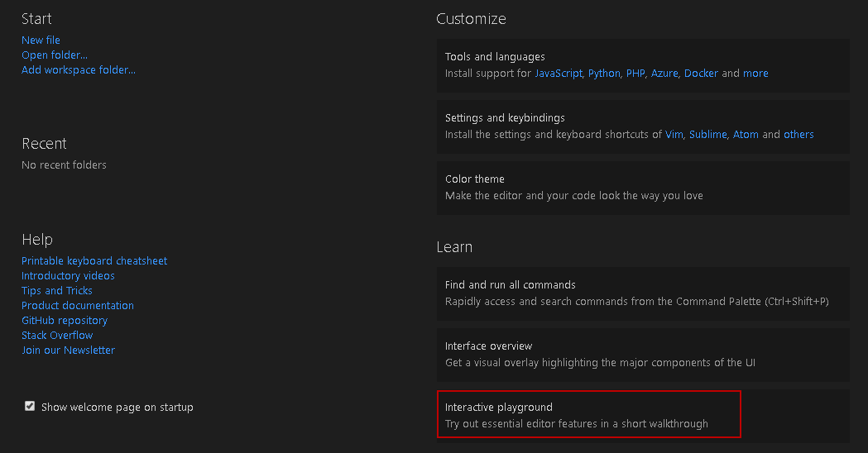Install Python language support
Screen dimensions: 868x453
coord(604,73)
